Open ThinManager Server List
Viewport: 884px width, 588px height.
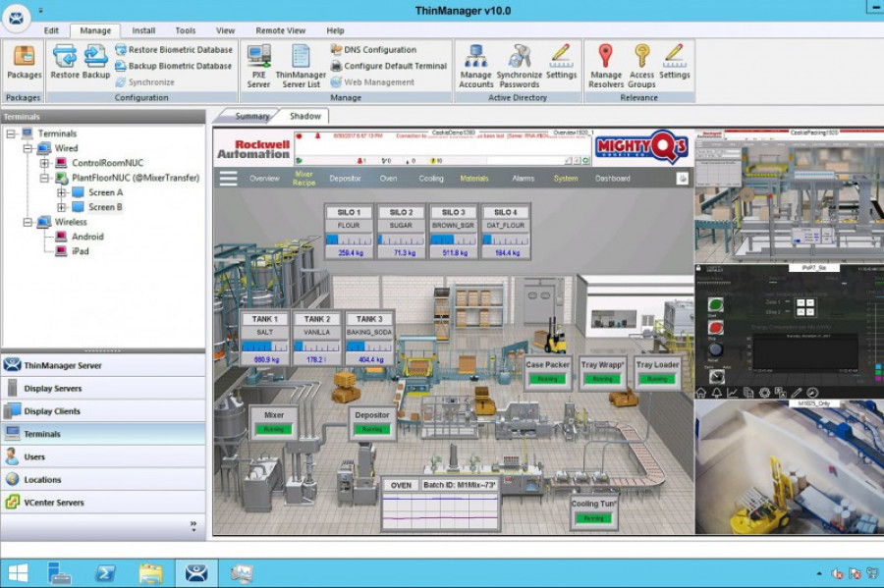pos(301,67)
